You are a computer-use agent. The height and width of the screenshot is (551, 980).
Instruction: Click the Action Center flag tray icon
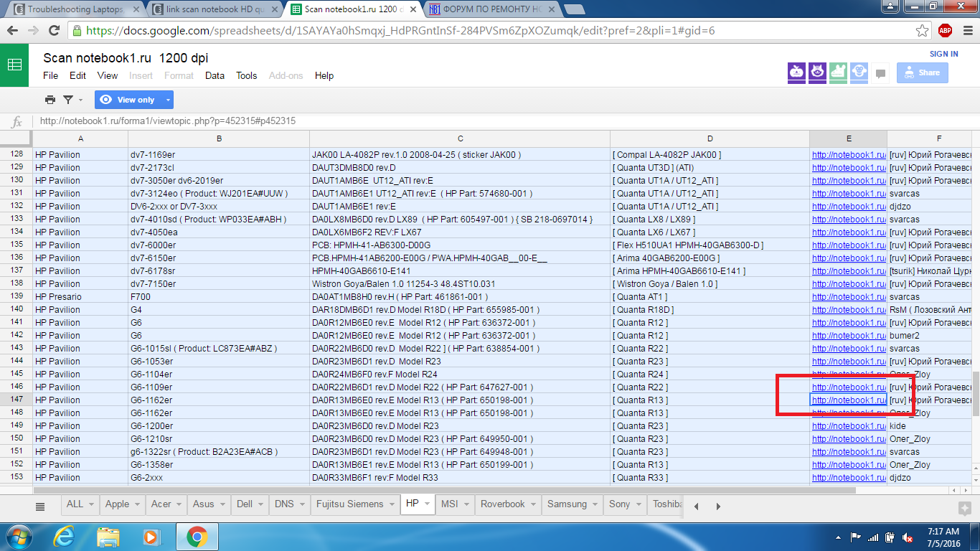855,537
